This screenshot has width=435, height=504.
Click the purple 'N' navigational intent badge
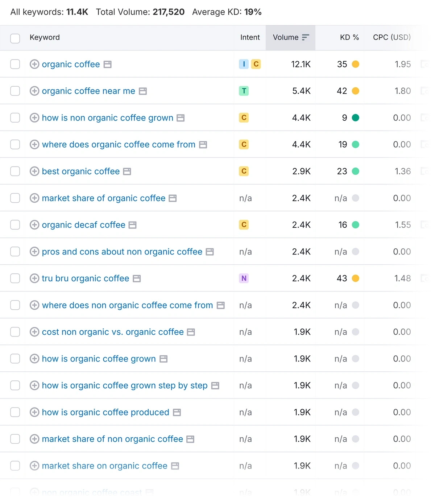(244, 278)
